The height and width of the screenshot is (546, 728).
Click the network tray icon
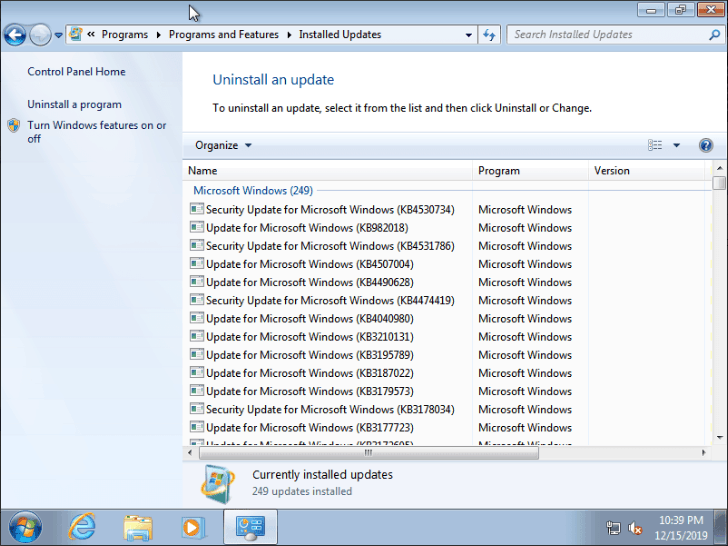(x=613, y=528)
